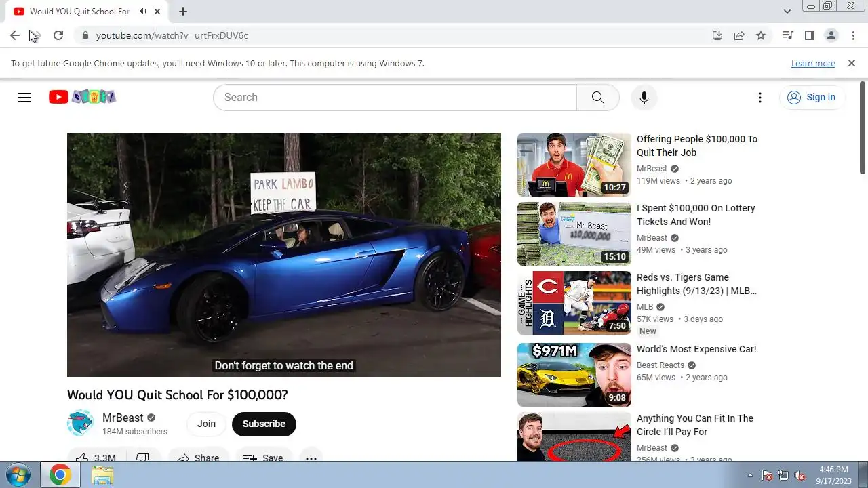The image size is (868, 488).
Task: Open title Offering People $100,000 To Quit Their Job
Action: tap(697, 146)
